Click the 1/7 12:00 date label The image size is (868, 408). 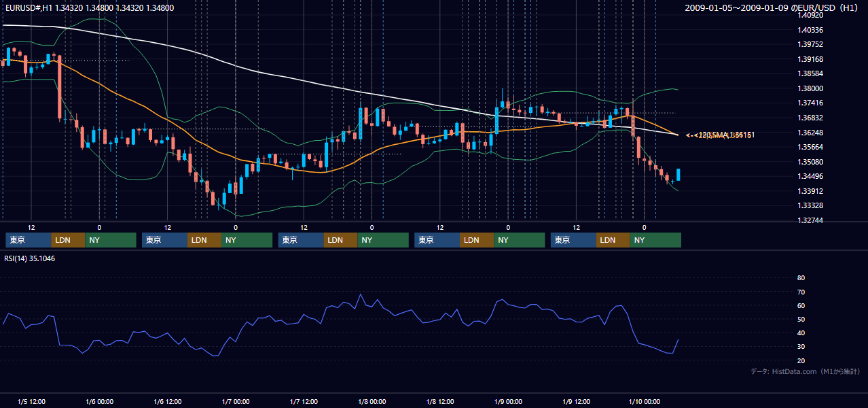tap(304, 401)
